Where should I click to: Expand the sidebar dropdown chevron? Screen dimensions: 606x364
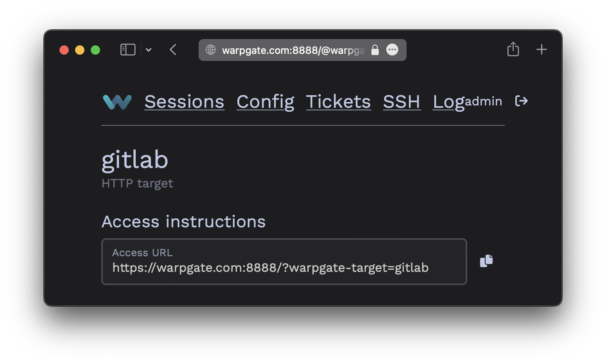(x=149, y=50)
